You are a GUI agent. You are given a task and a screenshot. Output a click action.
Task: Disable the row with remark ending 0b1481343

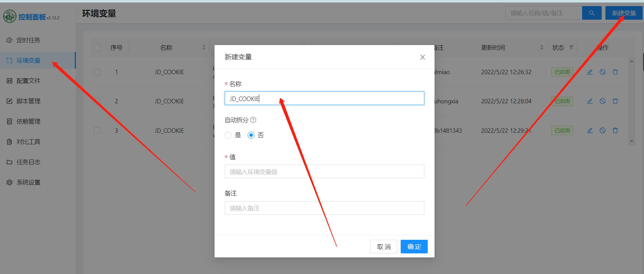click(x=602, y=130)
